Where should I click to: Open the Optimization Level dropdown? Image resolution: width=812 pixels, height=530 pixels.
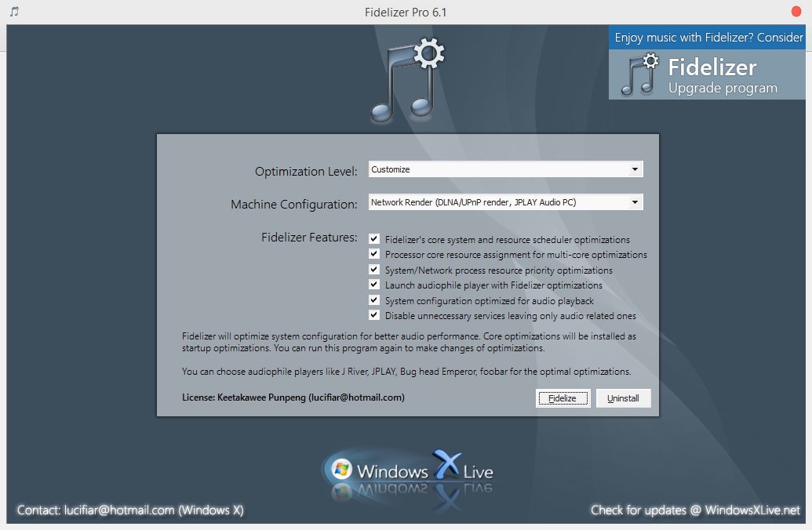click(505, 169)
